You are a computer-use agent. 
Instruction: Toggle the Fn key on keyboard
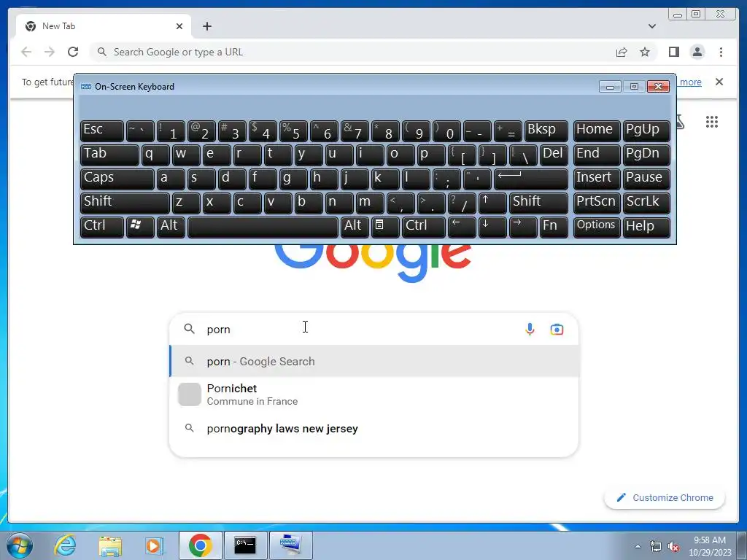coord(554,227)
